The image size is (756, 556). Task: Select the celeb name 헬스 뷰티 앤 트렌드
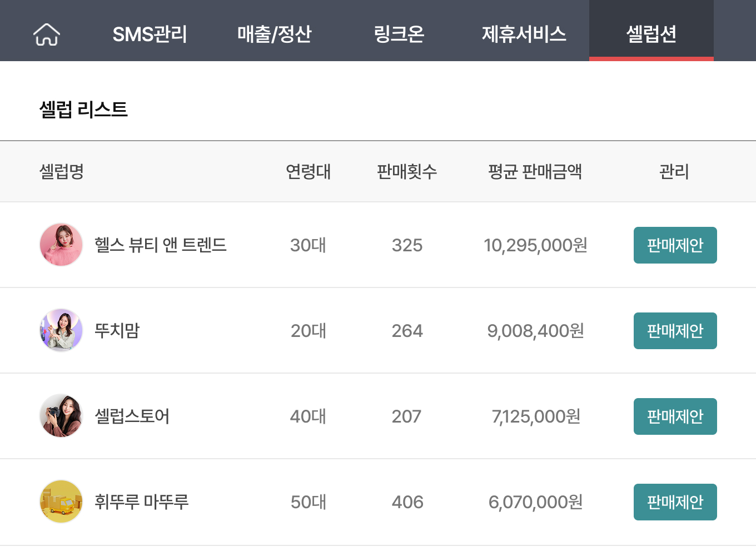pos(160,245)
